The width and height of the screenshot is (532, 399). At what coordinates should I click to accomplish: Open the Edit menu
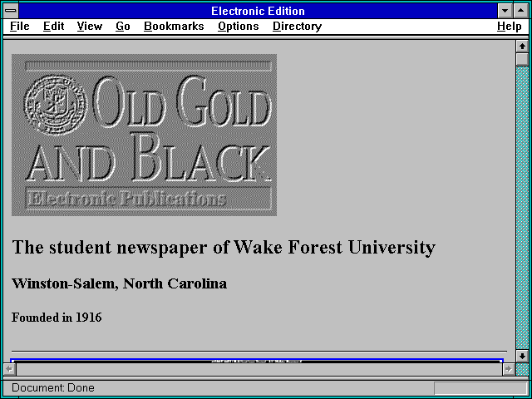tap(53, 27)
